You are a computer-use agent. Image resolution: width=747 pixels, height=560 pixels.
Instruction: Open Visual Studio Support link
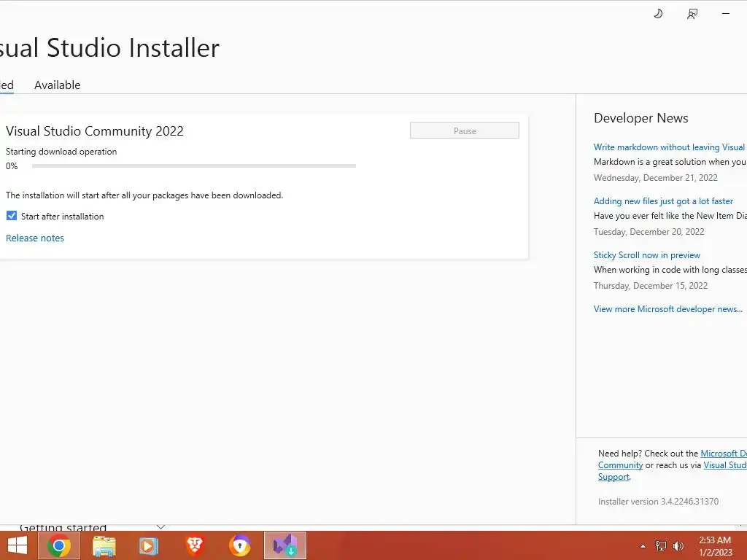point(725,465)
